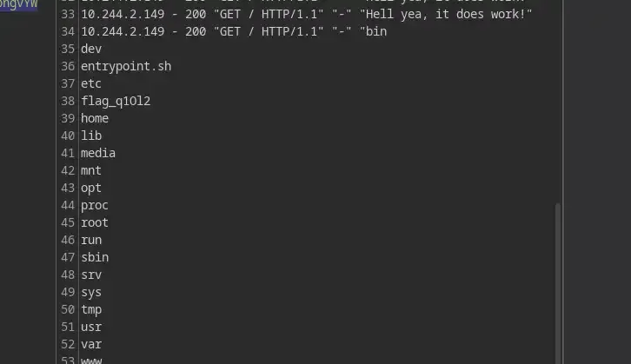The height and width of the screenshot is (364, 631).
Task: Click the home directory entry
Action: (95, 118)
